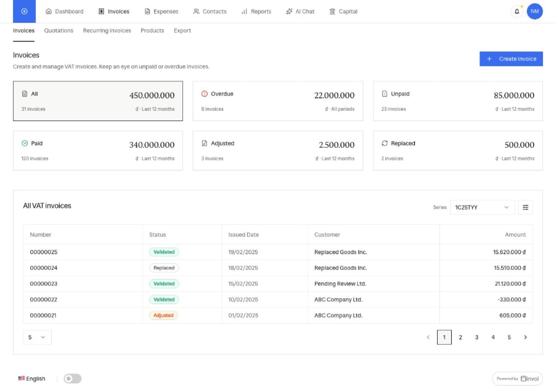Open the NM user avatar menu
The height and width of the screenshot is (392, 556).
tap(535, 11)
